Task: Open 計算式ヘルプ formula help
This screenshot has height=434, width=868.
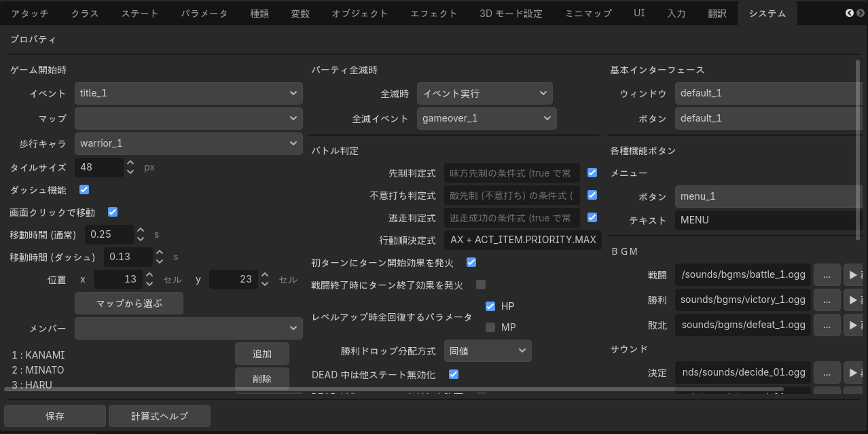Action: [x=160, y=416]
